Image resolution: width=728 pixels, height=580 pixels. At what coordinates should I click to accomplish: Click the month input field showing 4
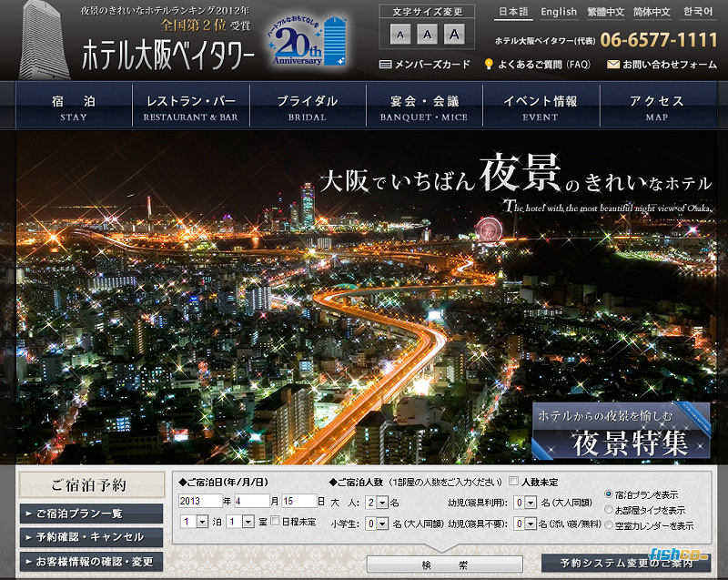point(252,501)
